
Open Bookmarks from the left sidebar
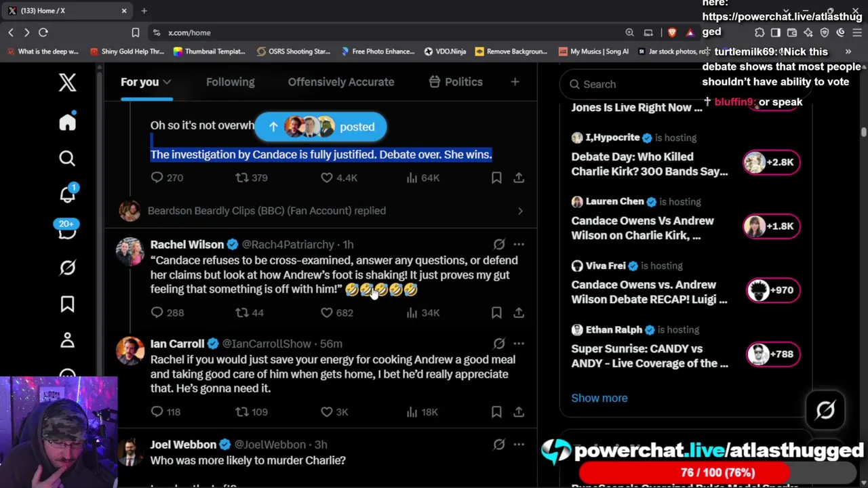[67, 304]
